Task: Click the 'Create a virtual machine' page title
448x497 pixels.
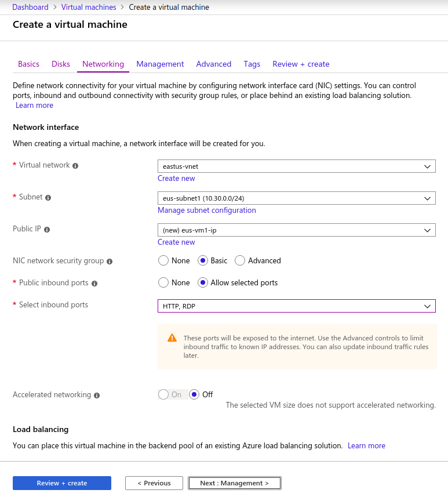Action: coord(70,24)
